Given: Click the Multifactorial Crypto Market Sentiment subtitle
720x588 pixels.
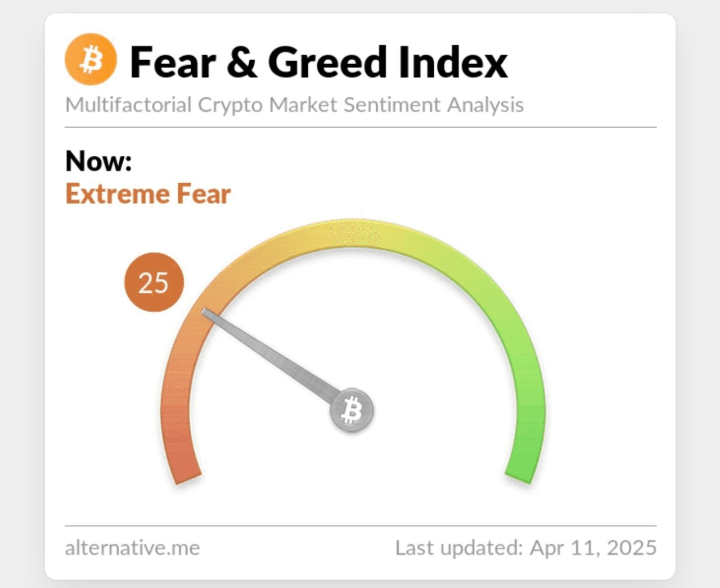Looking at the screenshot, I should pyautogui.click(x=294, y=105).
